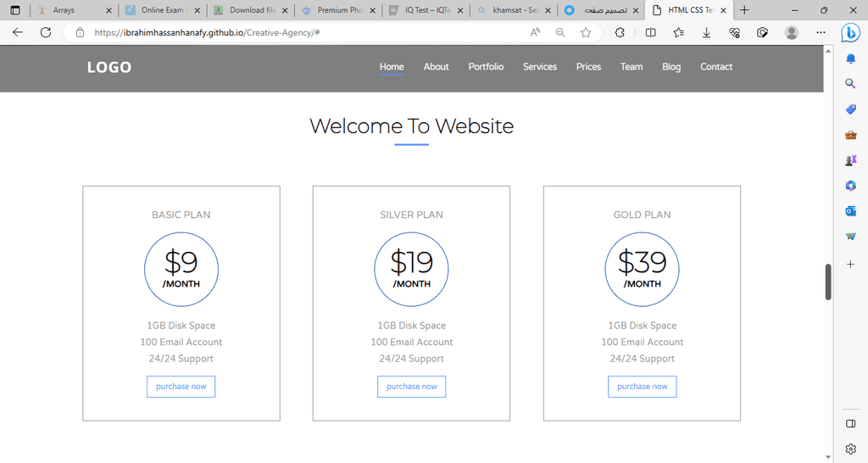Click the page vertical scrollbar thumb
Image resolution: width=868 pixels, height=463 pixels.
point(828,282)
